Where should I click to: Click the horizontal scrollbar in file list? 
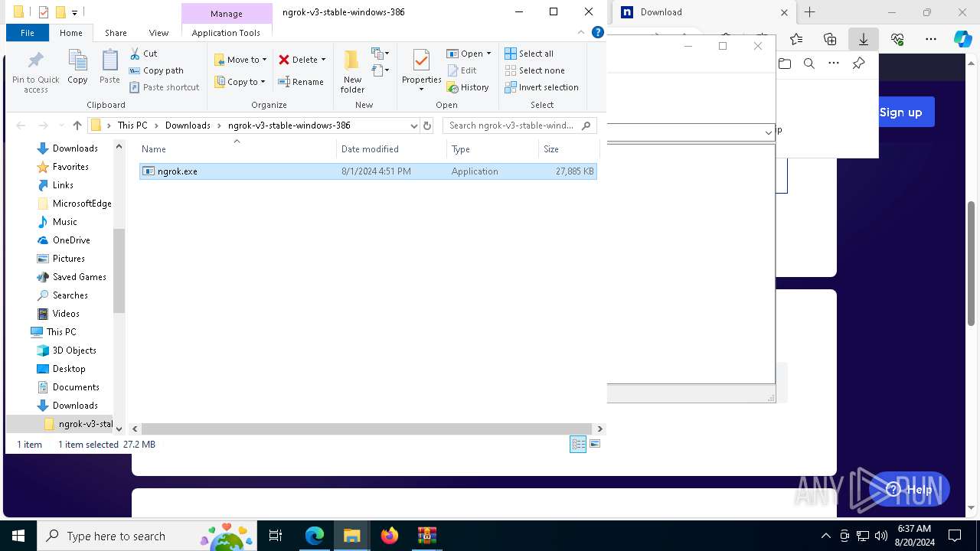pos(367,429)
